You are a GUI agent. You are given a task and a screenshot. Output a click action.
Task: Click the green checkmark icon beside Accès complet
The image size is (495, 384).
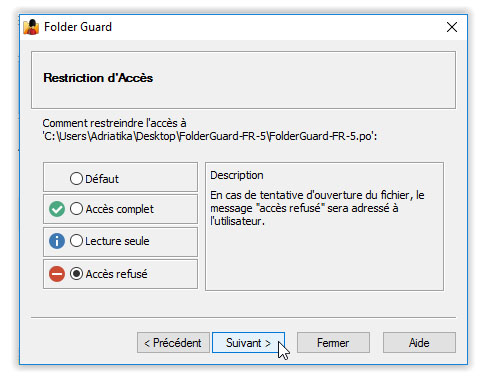[x=57, y=209]
